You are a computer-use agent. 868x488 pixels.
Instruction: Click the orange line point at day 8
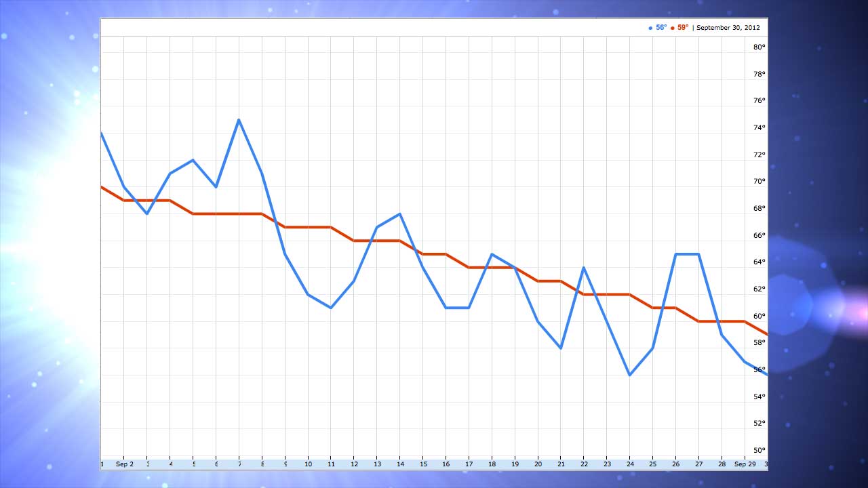click(262, 214)
